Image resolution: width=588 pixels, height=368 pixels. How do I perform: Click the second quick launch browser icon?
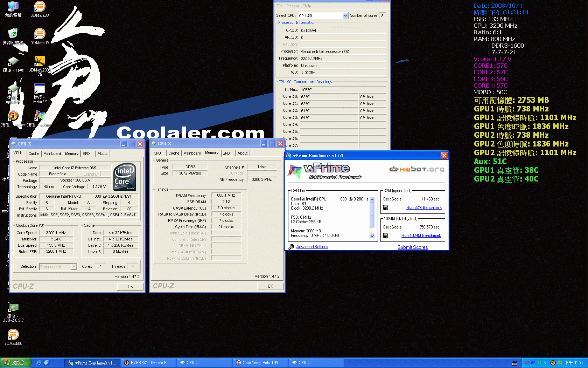pyautogui.click(x=47, y=363)
